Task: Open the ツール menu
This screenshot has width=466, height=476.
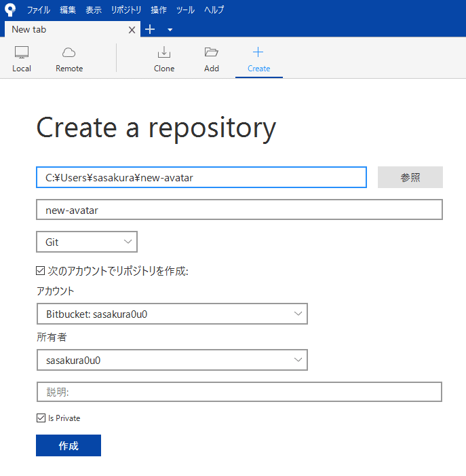Action: 185,10
